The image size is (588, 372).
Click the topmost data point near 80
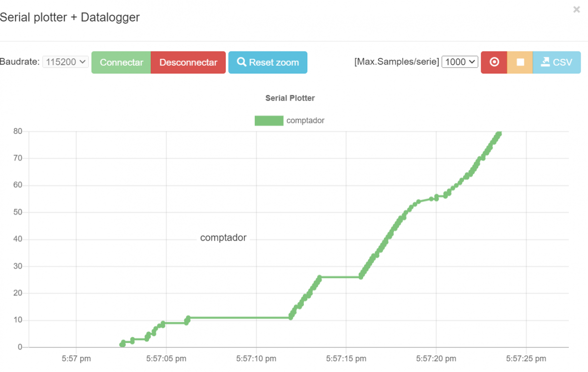[x=499, y=134]
